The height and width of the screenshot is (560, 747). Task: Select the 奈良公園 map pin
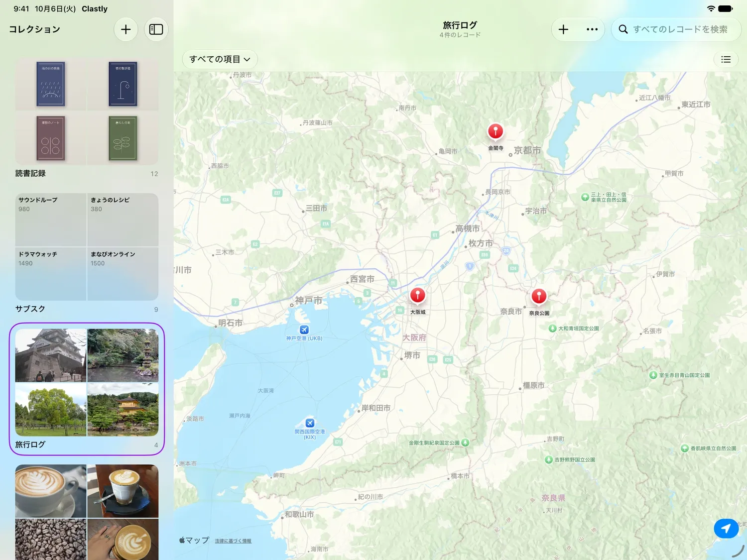(x=539, y=297)
